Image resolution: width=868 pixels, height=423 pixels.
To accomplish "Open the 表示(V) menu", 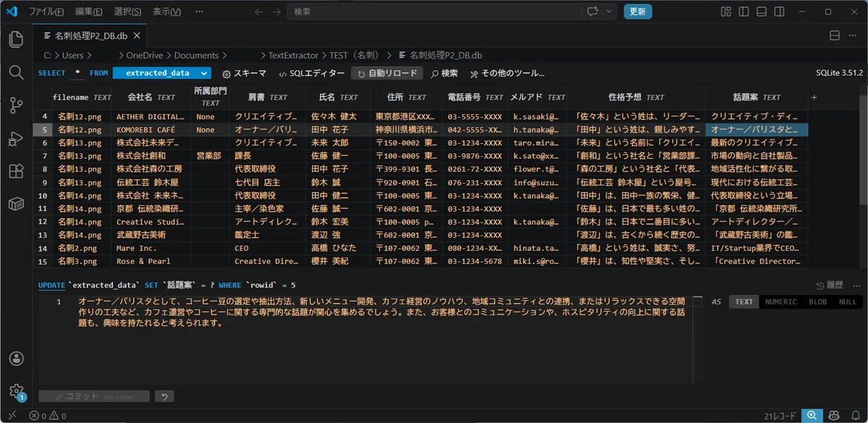I will click(167, 12).
